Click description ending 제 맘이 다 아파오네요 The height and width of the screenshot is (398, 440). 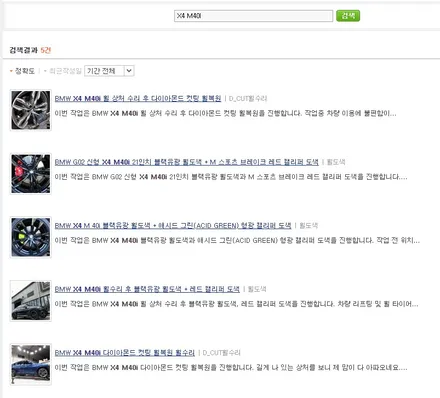click(231, 368)
